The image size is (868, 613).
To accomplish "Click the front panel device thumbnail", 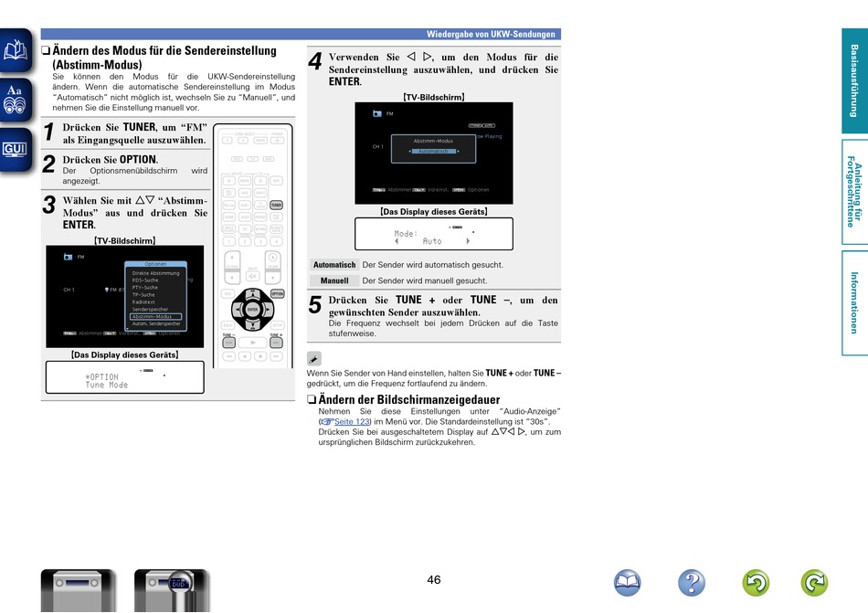I will tap(78, 590).
